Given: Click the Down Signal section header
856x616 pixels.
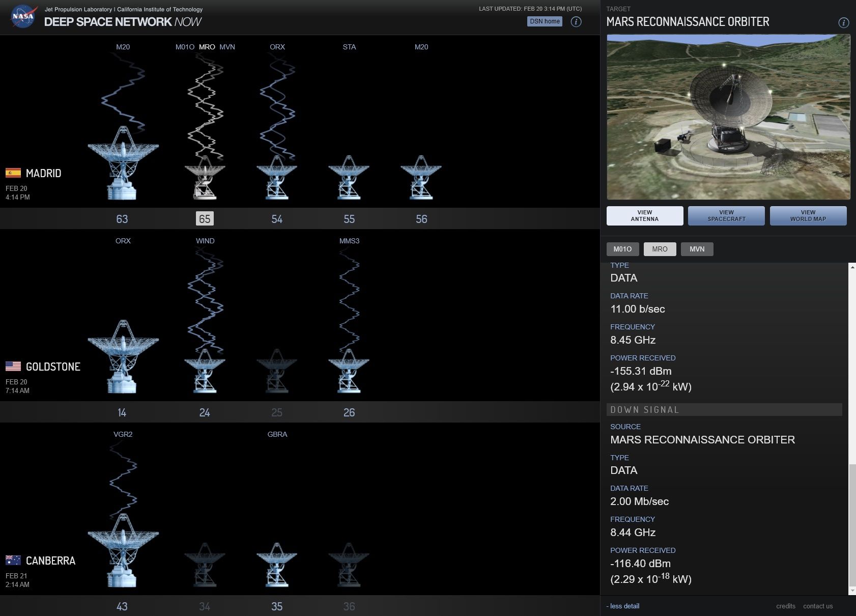Looking at the screenshot, I should tap(724, 410).
